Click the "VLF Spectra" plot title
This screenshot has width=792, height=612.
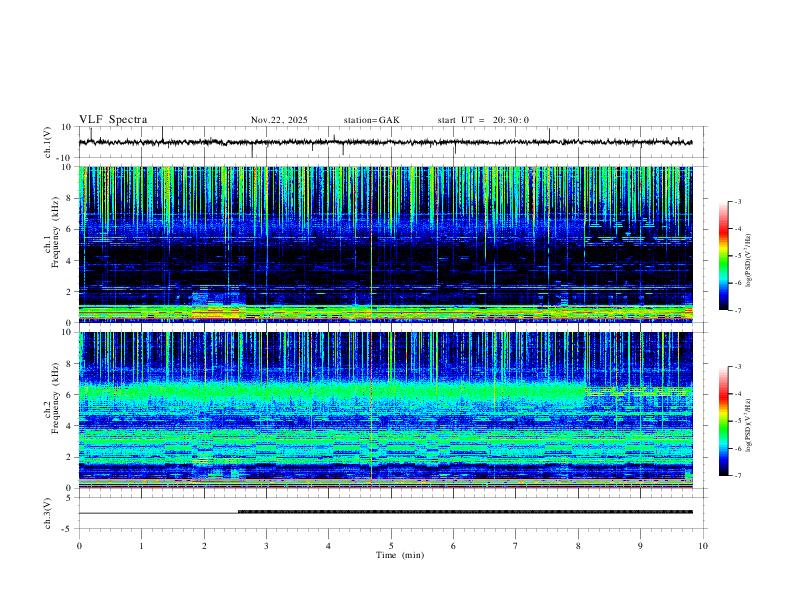point(113,120)
